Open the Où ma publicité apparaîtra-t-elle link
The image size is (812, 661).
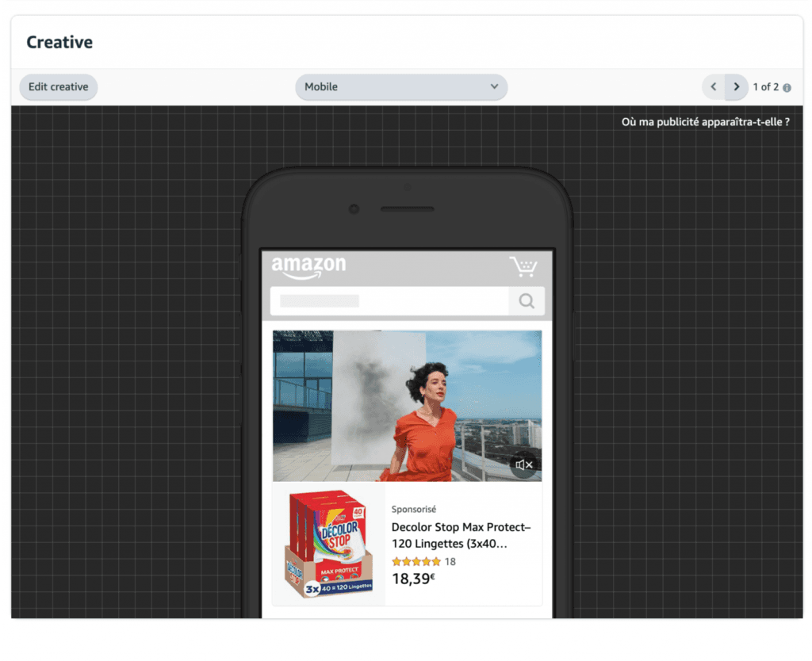pyautogui.click(x=705, y=122)
